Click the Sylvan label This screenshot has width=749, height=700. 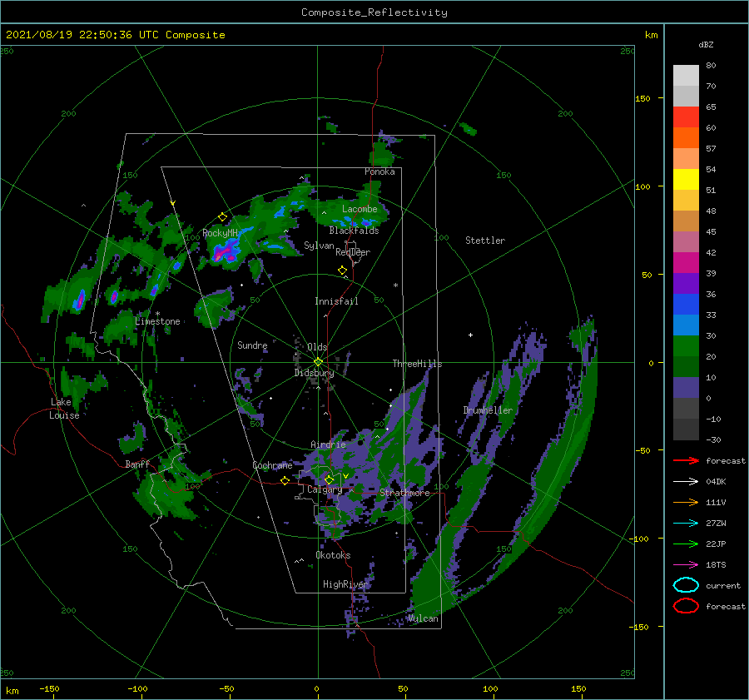319,246
